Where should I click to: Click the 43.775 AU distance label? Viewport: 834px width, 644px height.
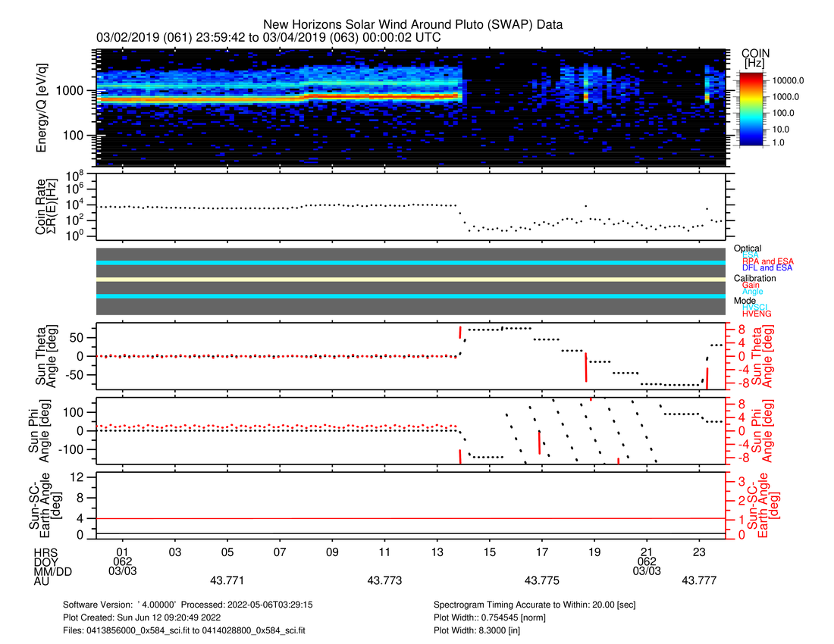click(x=542, y=580)
